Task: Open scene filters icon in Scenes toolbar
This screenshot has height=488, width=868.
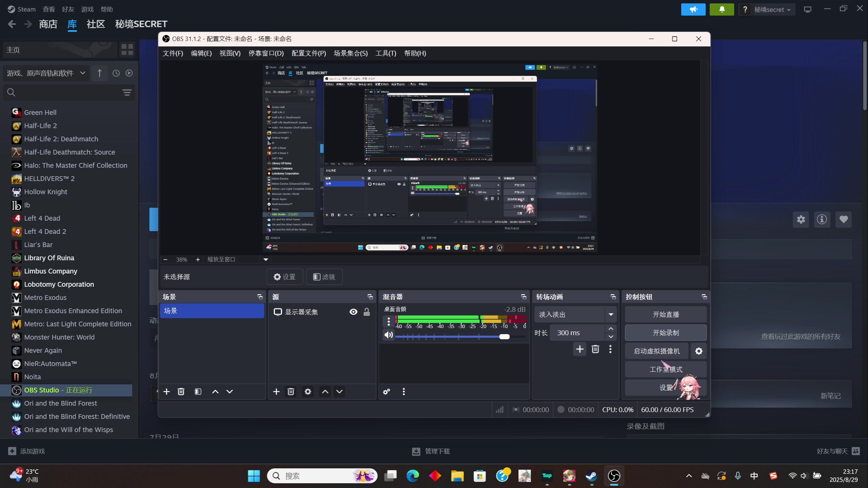Action: coord(198,392)
